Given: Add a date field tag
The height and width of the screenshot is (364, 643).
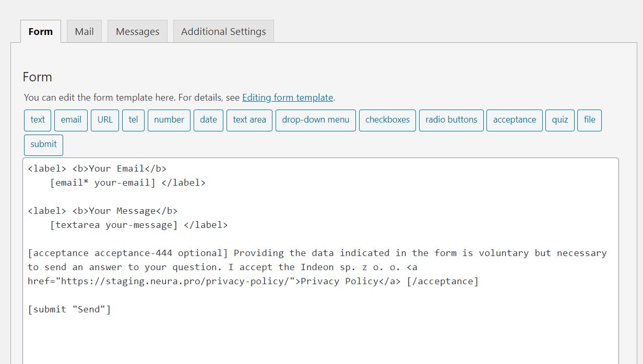Looking at the screenshot, I should click(x=208, y=120).
